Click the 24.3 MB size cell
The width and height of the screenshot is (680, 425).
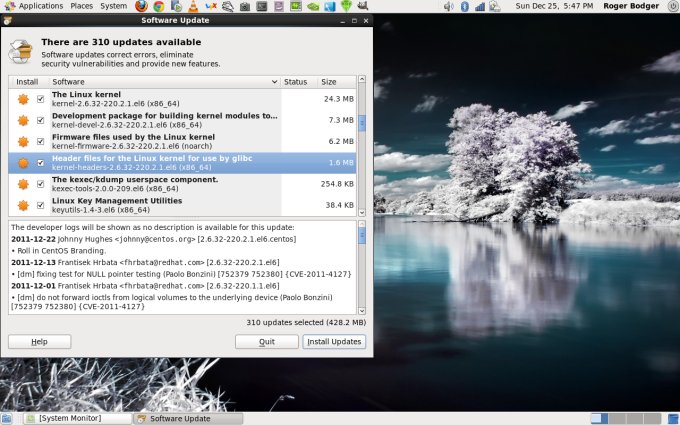click(338, 99)
